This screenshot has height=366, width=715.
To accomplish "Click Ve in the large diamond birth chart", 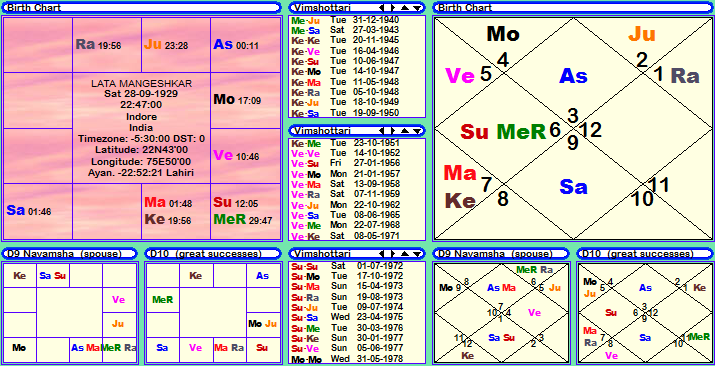I will coord(461,75).
